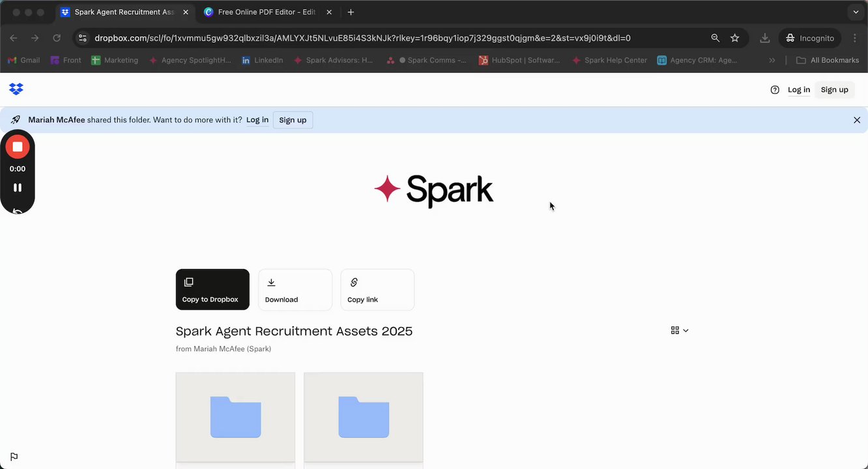Click the site information icon in address bar
This screenshot has width=868, height=469.
82,38
